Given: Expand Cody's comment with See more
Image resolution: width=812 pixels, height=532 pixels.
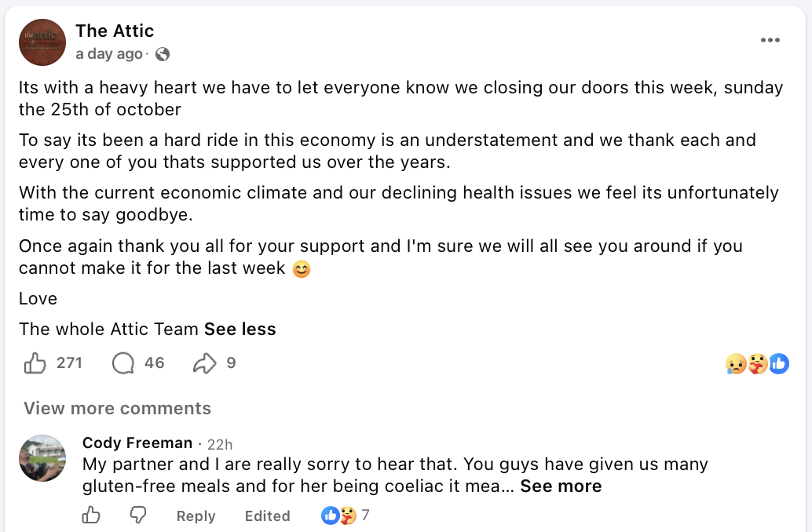Looking at the screenshot, I should click(x=561, y=486).
